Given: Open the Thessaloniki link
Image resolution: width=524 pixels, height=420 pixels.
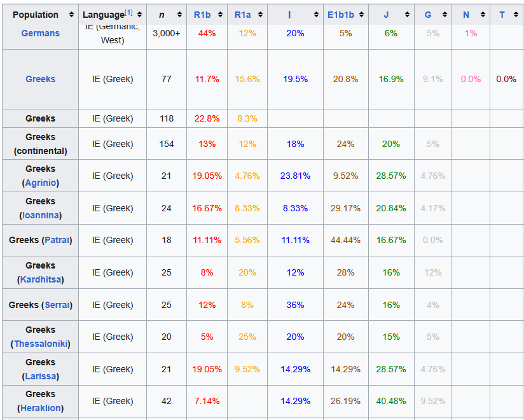Looking at the screenshot, I should 41,344.
